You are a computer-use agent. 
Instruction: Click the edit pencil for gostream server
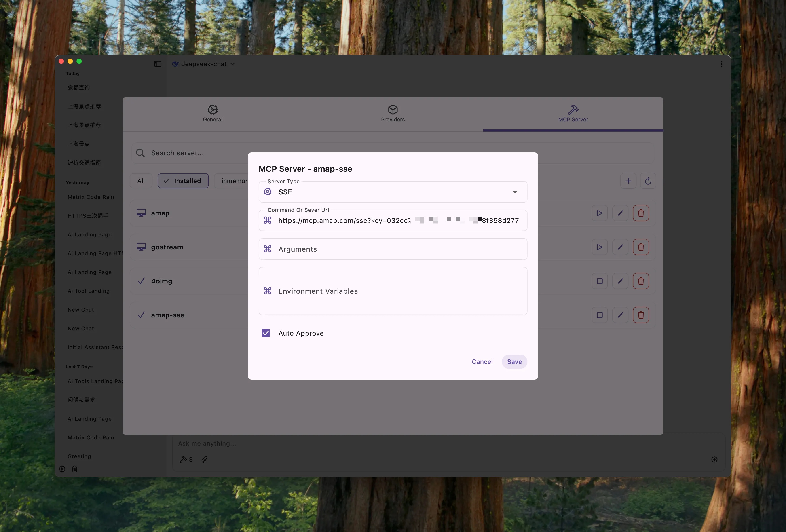click(x=620, y=247)
